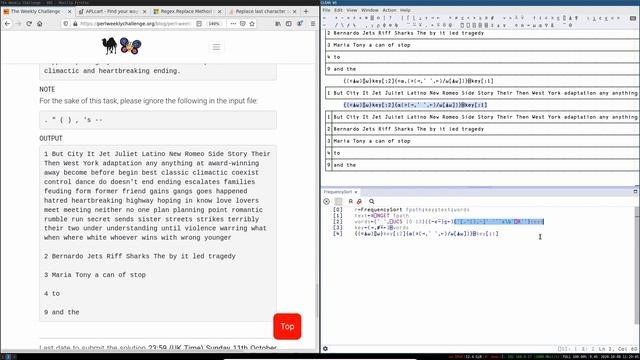Click line [3] key assignment code
This screenshot has height=360, width=640.
(x=382, y=227)
